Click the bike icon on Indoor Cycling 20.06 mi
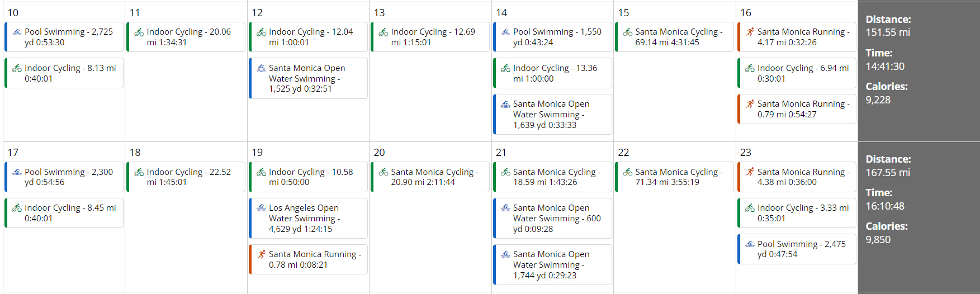980x294 pixels. click(139, 32)
